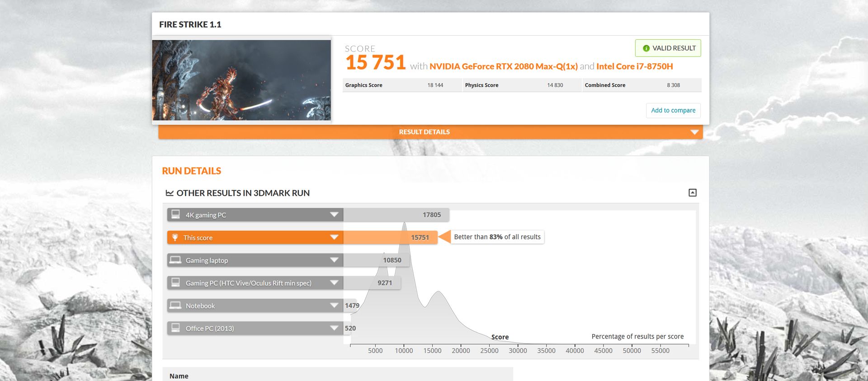Click the Graphics Score value 18 144
Screen dimensions: 868x381
[435, 85]
